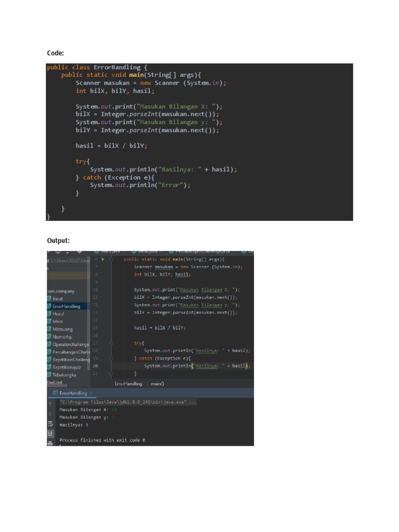Click the Huruf class icon in project tree
The image size is (399, 532).
click(49, 314)
